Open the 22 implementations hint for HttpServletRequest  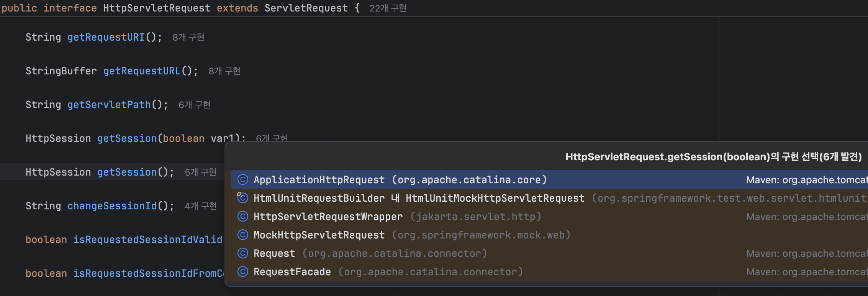(388, 8)
